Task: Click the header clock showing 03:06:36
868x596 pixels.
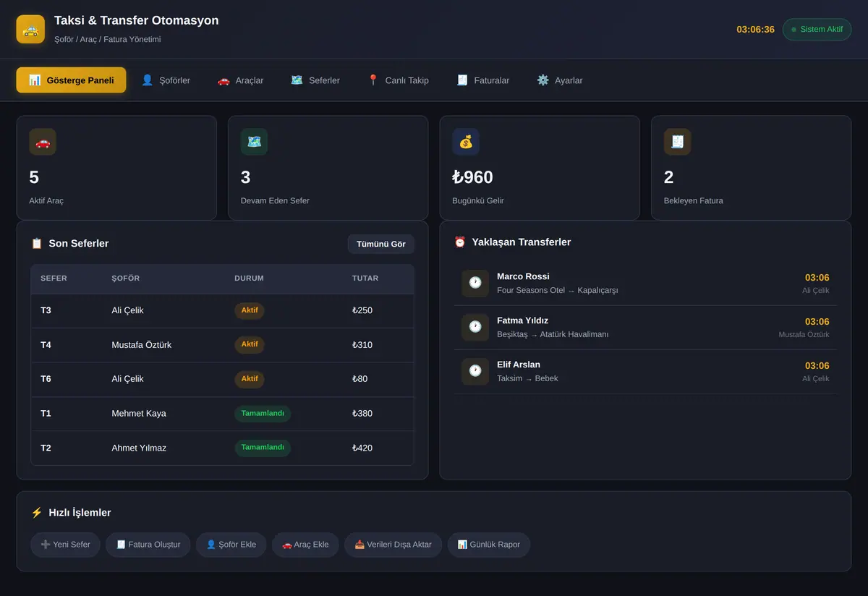Action: click(x=755, y=30)
